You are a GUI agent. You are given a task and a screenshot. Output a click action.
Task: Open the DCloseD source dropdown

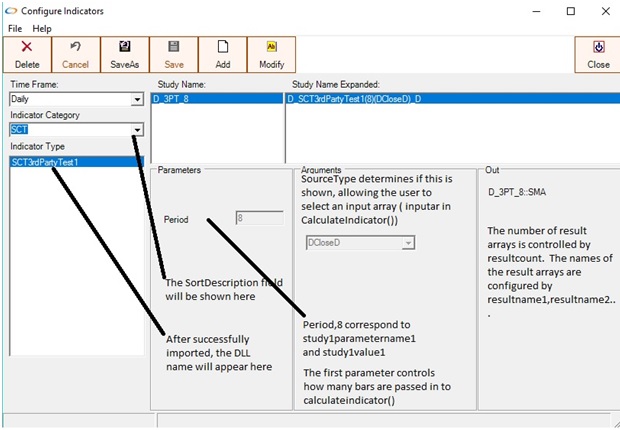click(407, 242)
